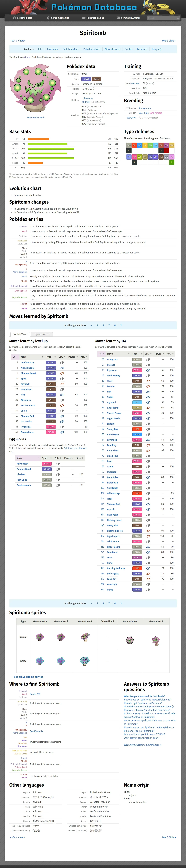Click the ICE type badge for Icy Wind
The image size is (186, 868).
(x=137, y=402)
